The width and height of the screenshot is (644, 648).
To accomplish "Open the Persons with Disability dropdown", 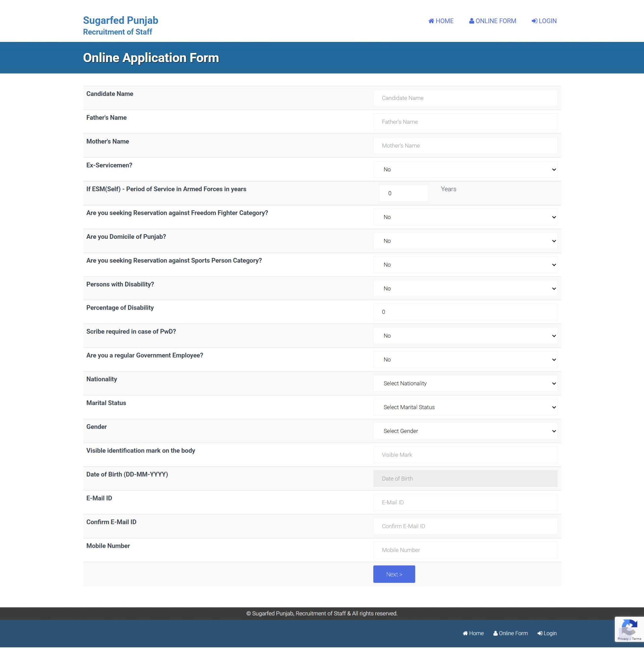I will pyautogui.click(x=465, y=288).
